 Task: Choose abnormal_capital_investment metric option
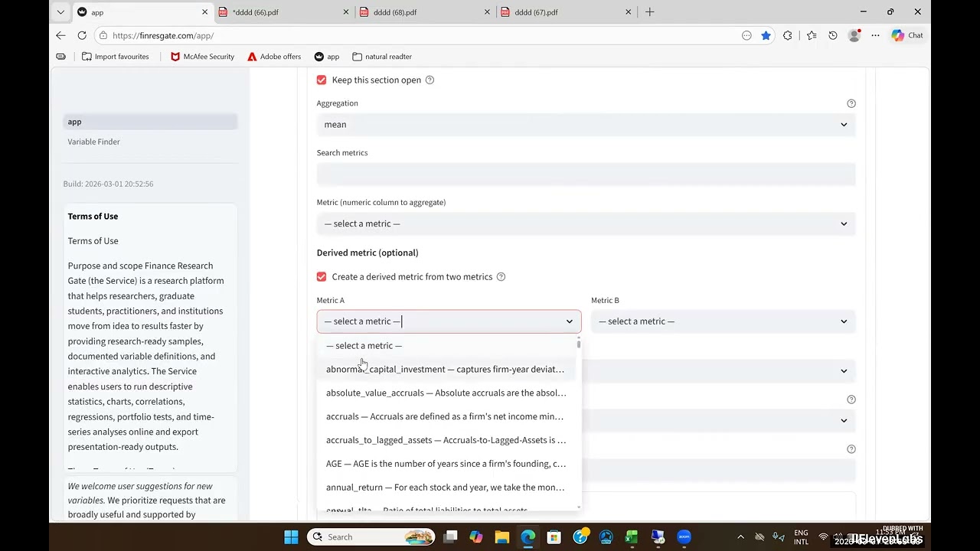pos(447,369)
